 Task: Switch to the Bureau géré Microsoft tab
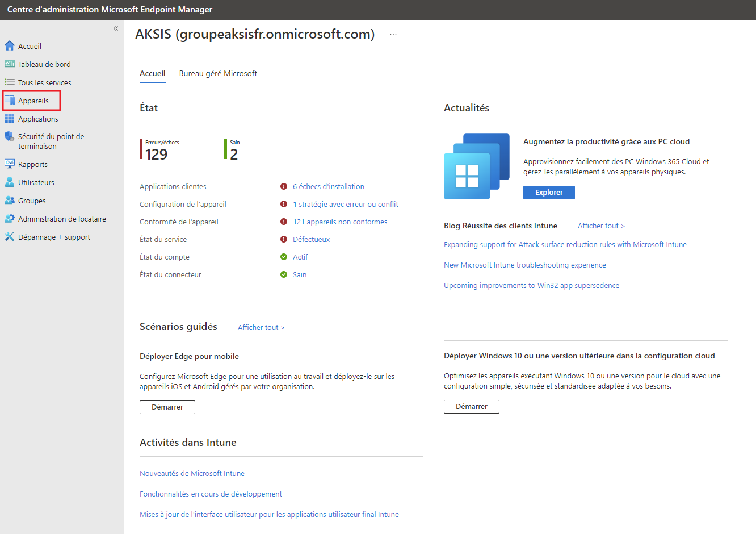click(x=218, y=73)
